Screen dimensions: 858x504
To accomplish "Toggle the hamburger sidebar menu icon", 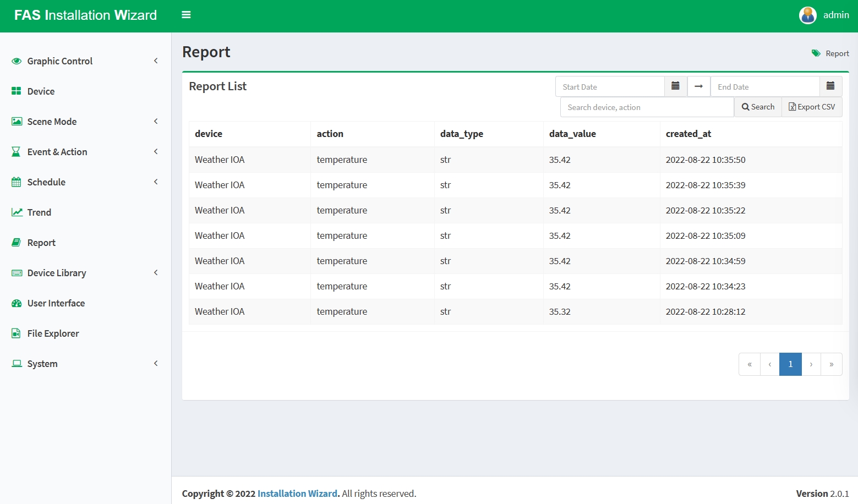I will coord(186,15).
